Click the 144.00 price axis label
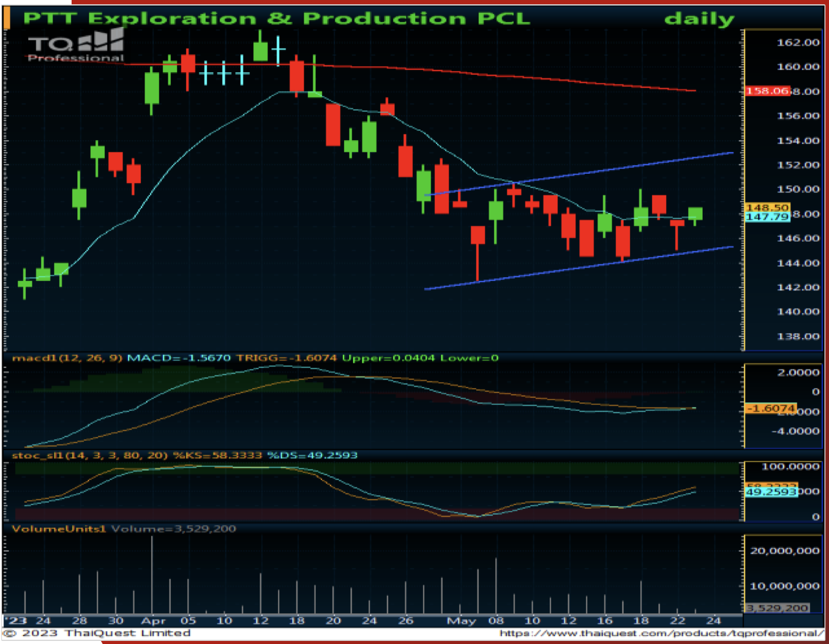The height and width of the screenshot is (644, 829). coord(798,263)
